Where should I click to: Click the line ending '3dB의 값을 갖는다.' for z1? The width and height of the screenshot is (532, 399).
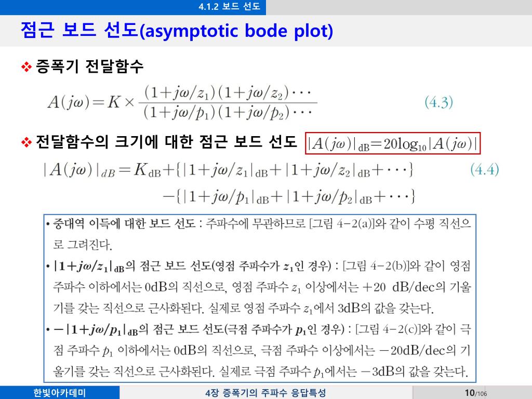click(243, 308)
